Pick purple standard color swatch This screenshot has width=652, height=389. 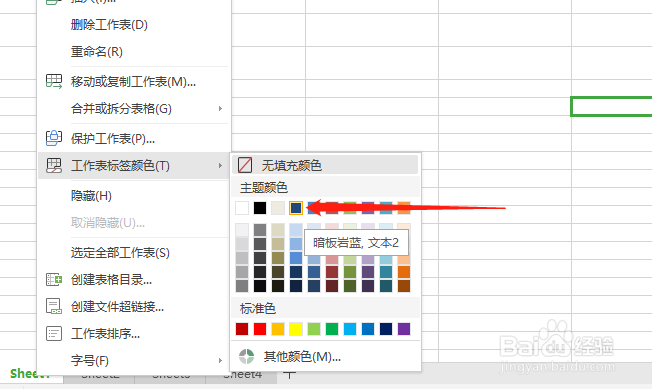(404, 329)
